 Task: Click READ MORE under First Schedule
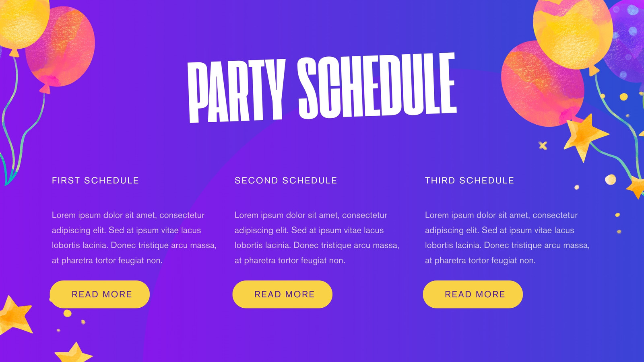tap(100, 294)
